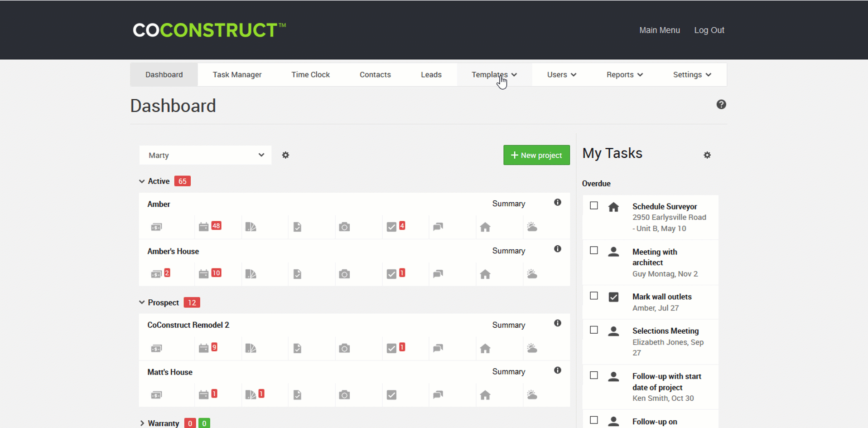Open the Time Clock tab
The image size is (868, 428).
pyautogui.click(x=310, y=75)
